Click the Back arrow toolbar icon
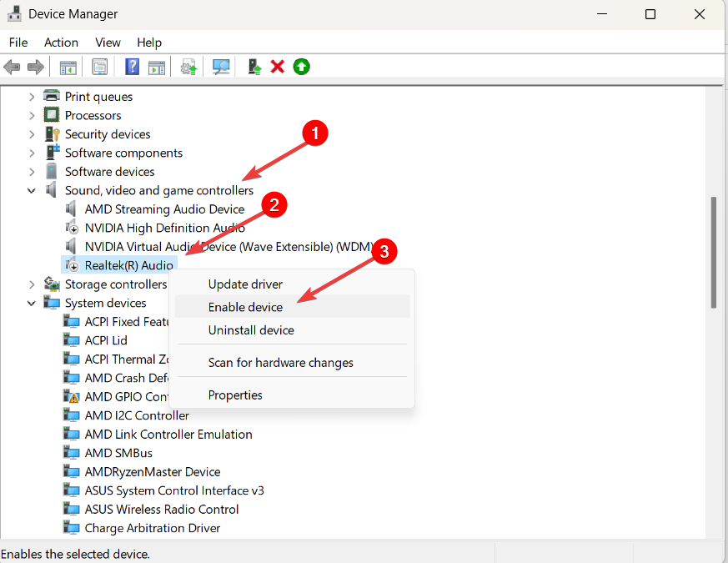The height and width of the screenshot is (563, 728). tap(12, 67)
